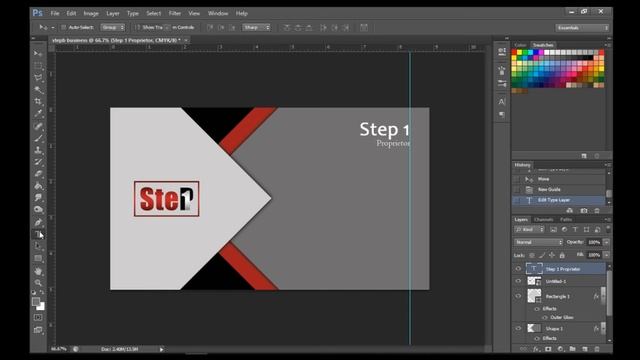The height and width of the screenshot is (360, 640).
Task: Select the Eraser tool
Action: 38,173
